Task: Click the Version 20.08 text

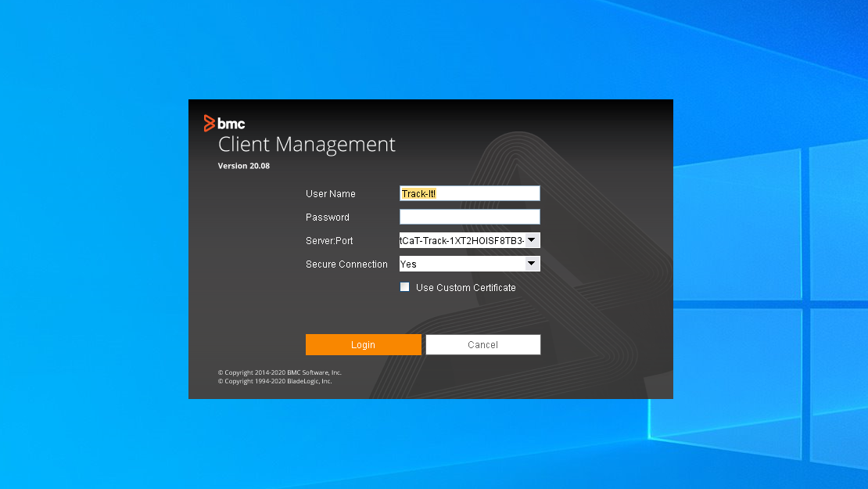Action: pyautogui.click(x=243, y=166)
